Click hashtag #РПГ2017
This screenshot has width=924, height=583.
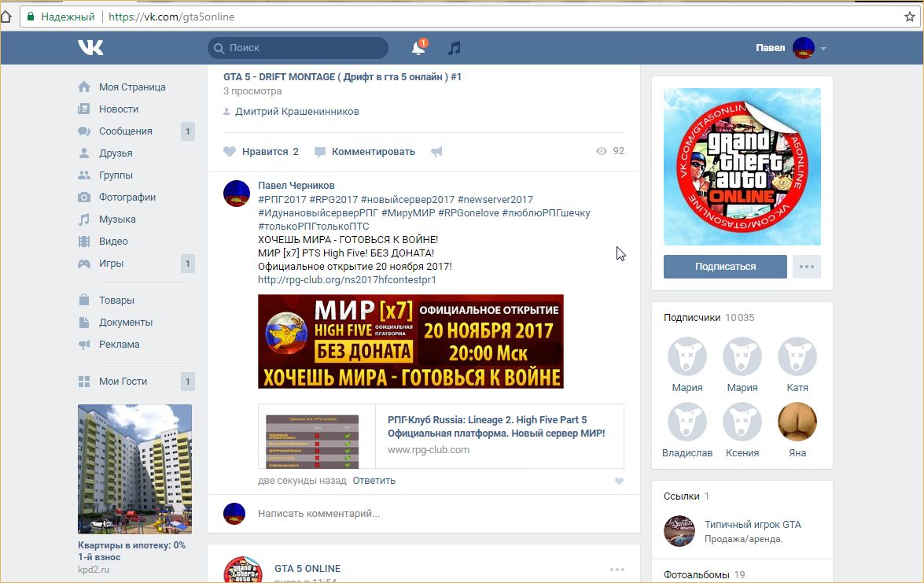pos(282,199)
